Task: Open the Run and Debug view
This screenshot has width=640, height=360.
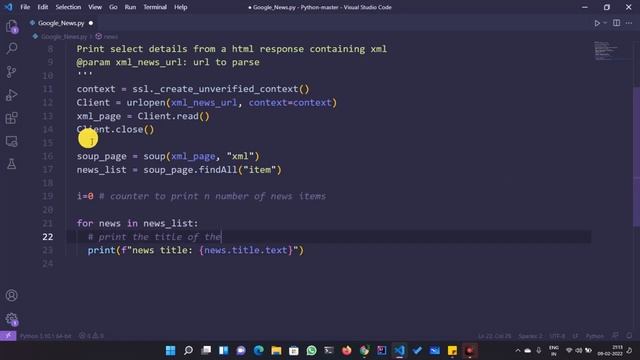Action: click(11, 95)
